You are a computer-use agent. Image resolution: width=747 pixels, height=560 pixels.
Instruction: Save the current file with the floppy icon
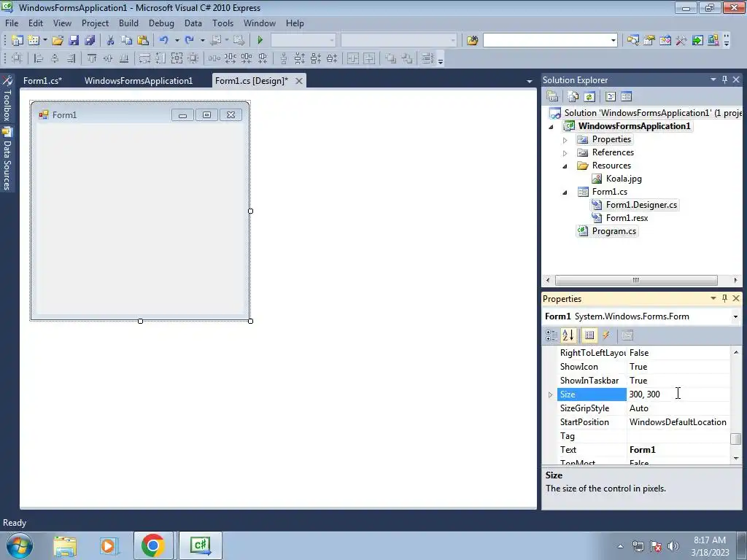pyautogui.click(x=74, y=41)
